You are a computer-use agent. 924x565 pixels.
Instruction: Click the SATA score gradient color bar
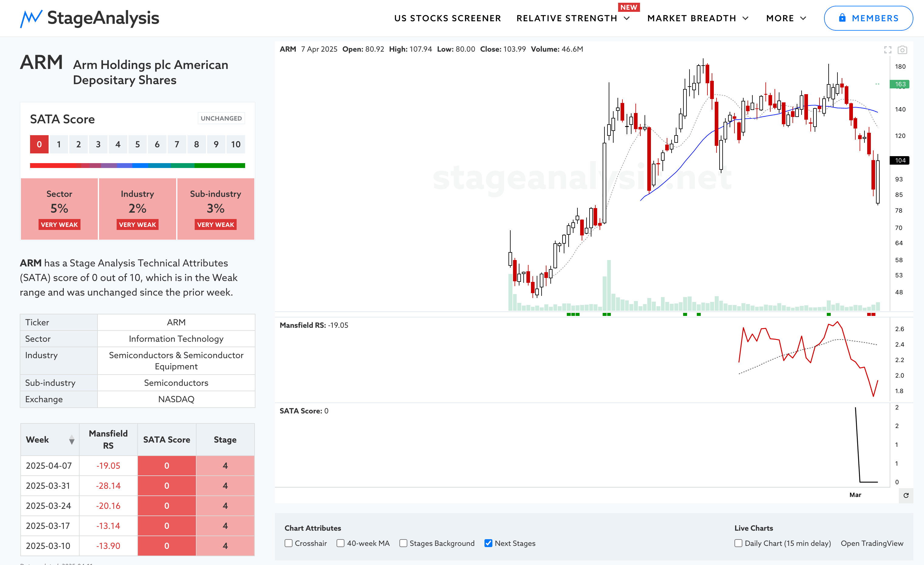coord(137,165)
